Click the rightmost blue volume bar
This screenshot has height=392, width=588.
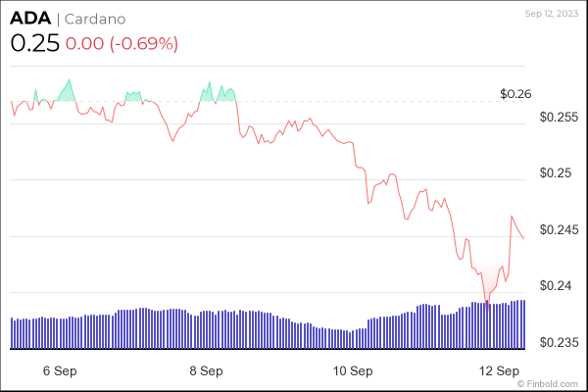pyautogui.click(x=524, y=323)
